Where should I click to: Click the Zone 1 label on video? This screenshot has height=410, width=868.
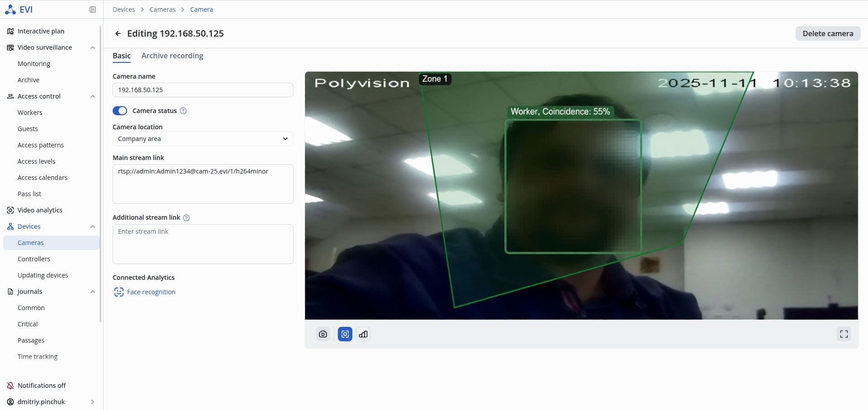[x=435, y=79]
